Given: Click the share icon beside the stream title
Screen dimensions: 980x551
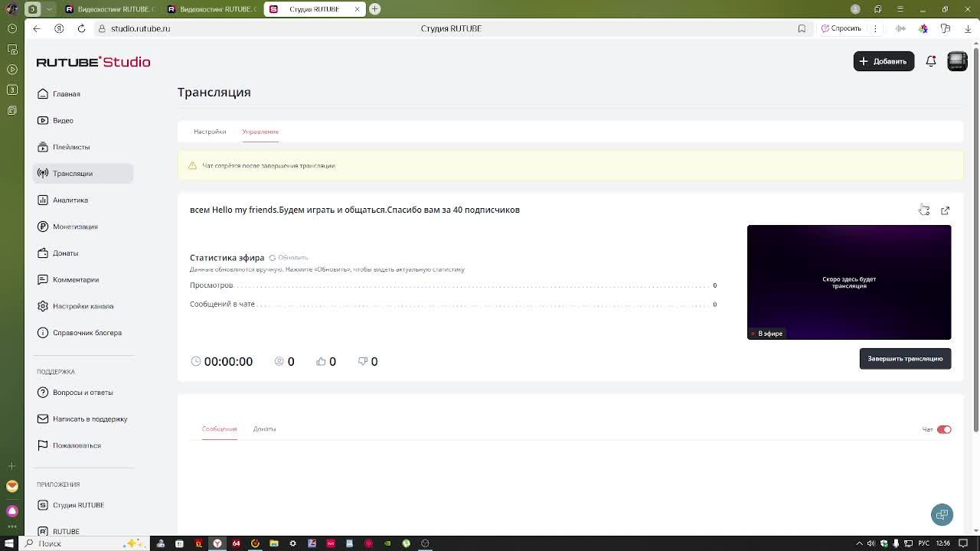Looking at the screenshot, I should click(924, 210).
